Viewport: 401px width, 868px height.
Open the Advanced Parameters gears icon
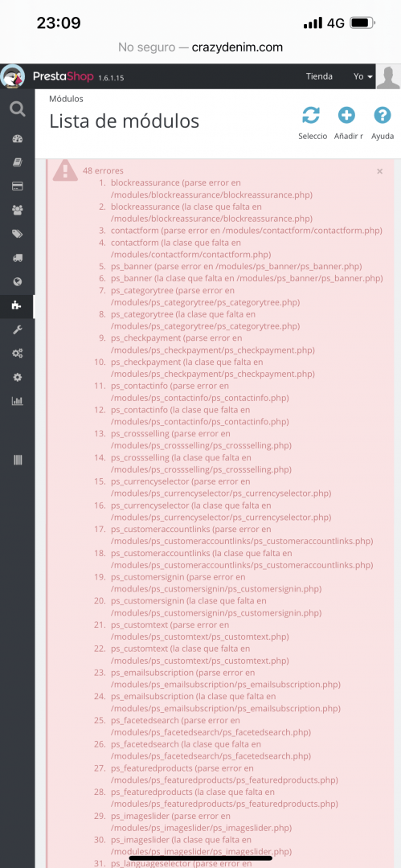[17, 353]
